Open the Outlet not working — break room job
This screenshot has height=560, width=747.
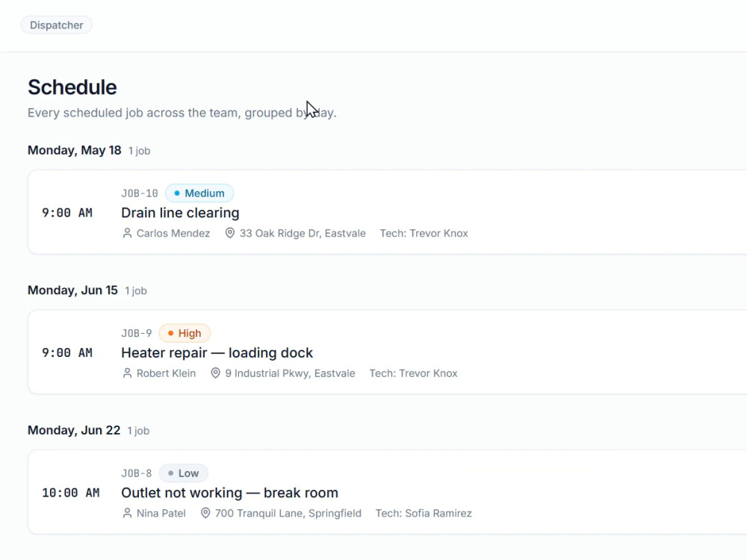click(x=229, y=493)
